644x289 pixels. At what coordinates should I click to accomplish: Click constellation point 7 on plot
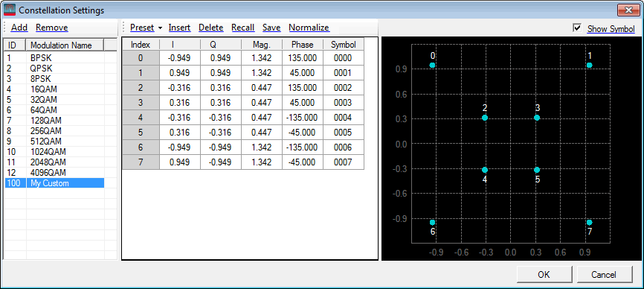click(x=590, y=223)
